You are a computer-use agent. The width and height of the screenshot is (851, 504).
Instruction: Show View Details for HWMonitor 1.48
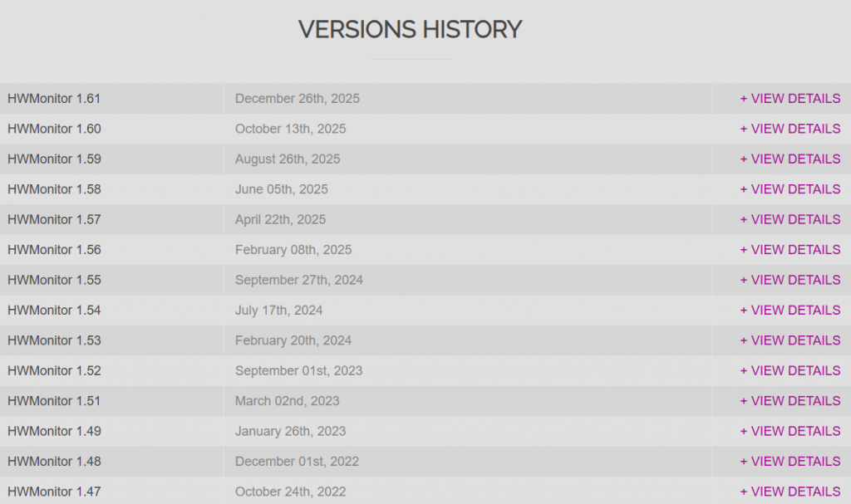point(790,462)
